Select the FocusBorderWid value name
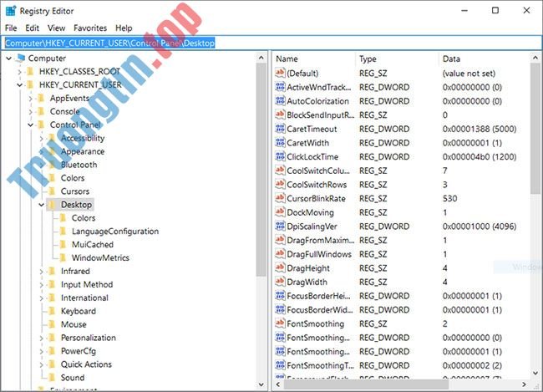The image size is (543, 392). point(320,309)
